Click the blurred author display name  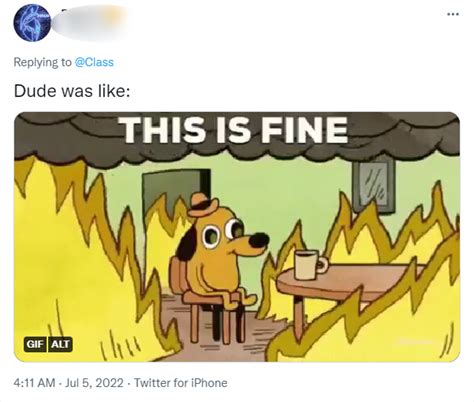(x=90, y=23)
